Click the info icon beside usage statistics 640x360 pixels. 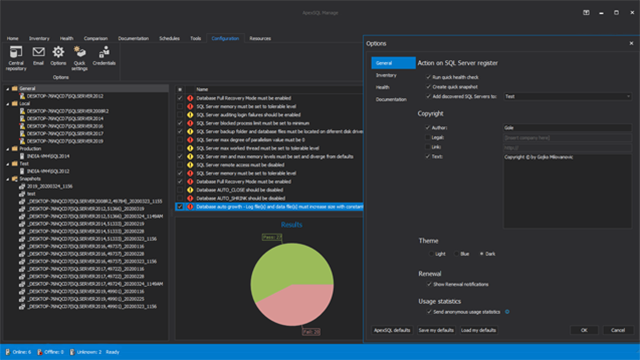(507, 312)
